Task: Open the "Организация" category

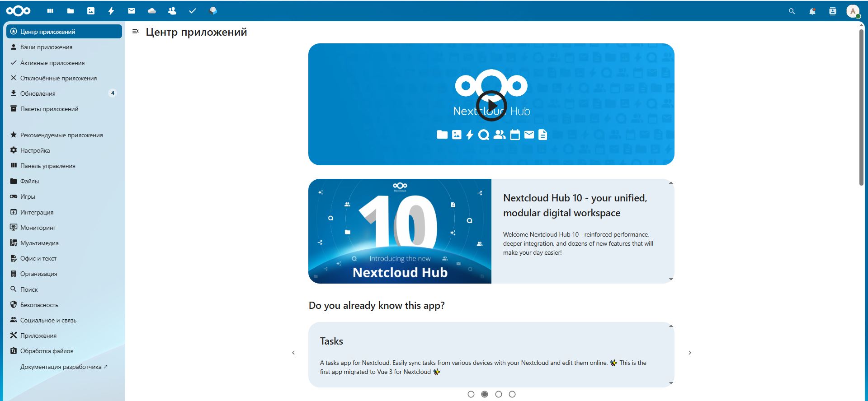Action: pyautogui.click(x=64, y=274)
